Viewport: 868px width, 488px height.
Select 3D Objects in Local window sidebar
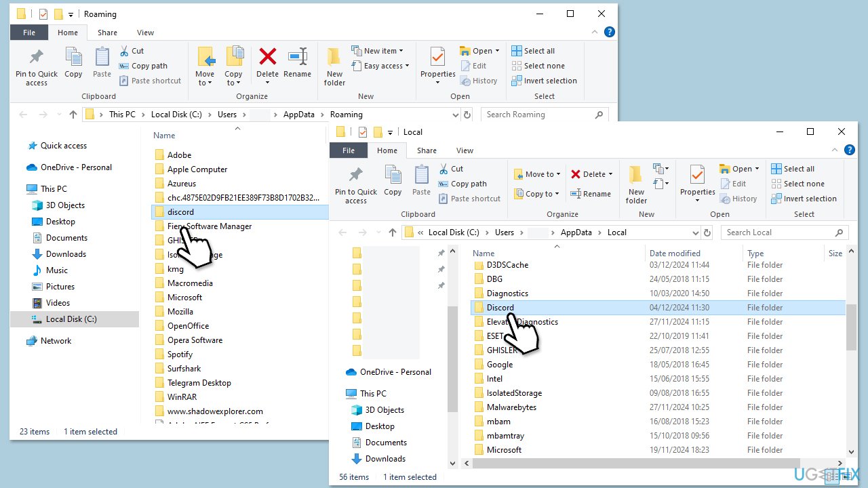click(384, 410)
